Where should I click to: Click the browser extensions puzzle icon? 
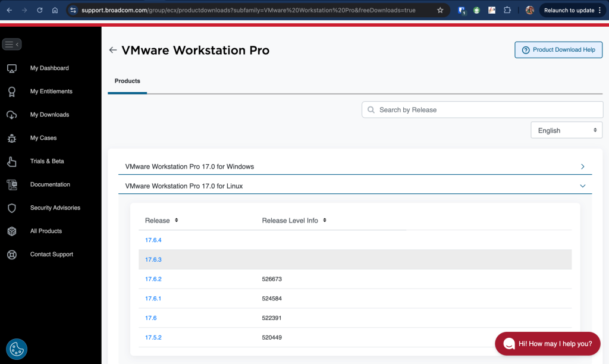pyautogui.click(x=507, y=10)
